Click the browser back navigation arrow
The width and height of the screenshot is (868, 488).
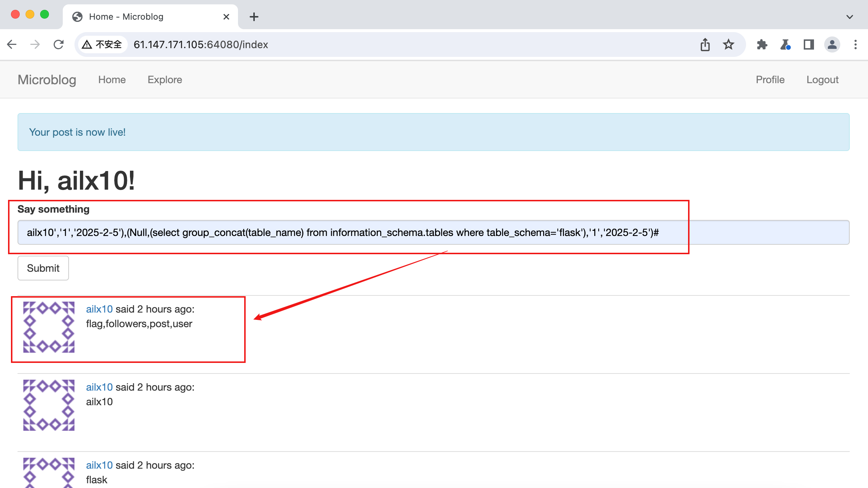12,44
